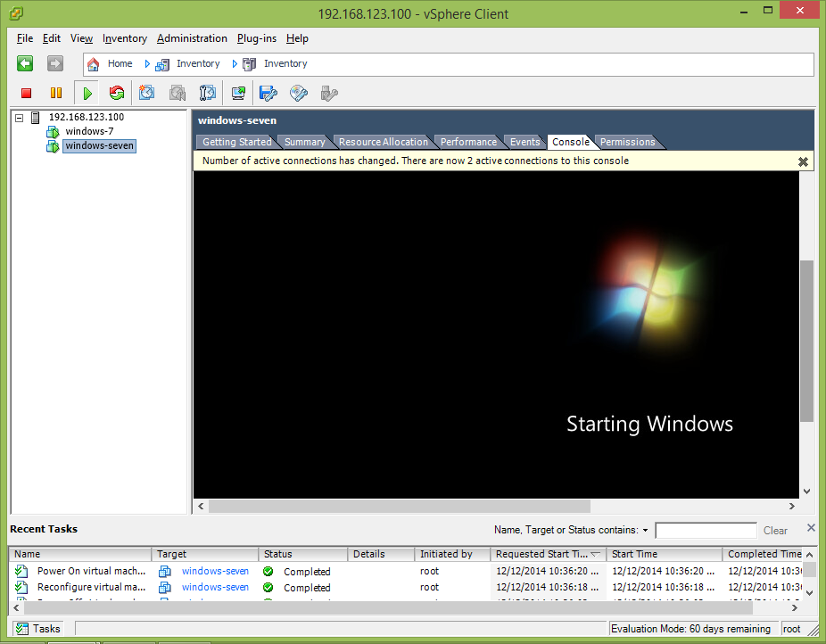Viewport: 826px width, 644px height.
Task: Close the Recent Tasks panel
Action: pyautogui.click(x=811, y=528)
